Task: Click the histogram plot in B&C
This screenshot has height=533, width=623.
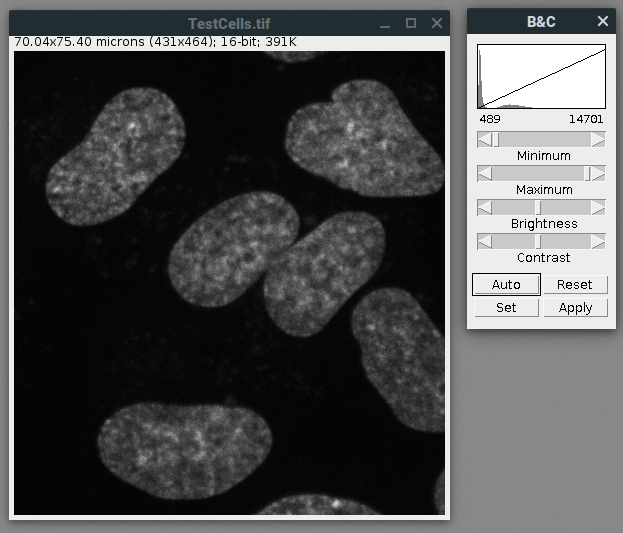Action: coord(541,76)
